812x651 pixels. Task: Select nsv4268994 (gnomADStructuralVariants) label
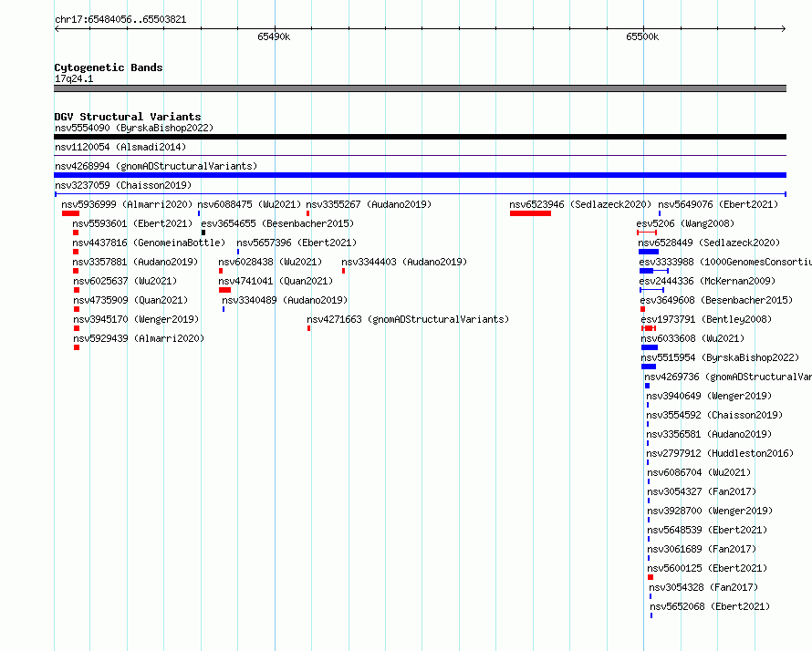coord(156,166)
